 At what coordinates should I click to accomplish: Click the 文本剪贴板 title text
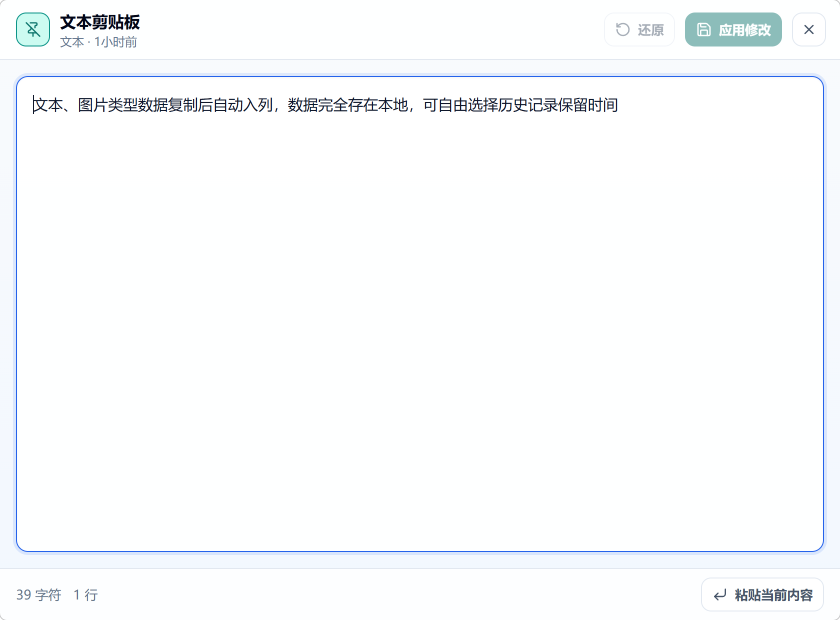pyautogui.click(x=100, y=22)
